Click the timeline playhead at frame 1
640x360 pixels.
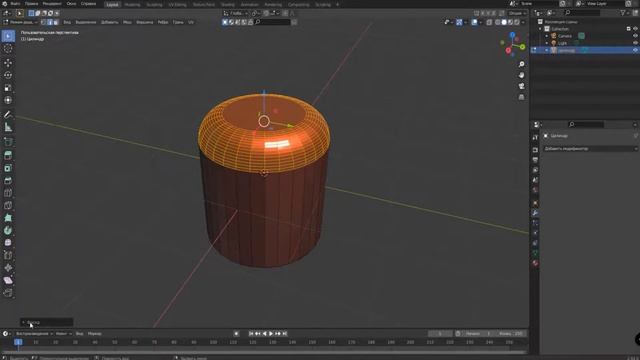point(18,342)
